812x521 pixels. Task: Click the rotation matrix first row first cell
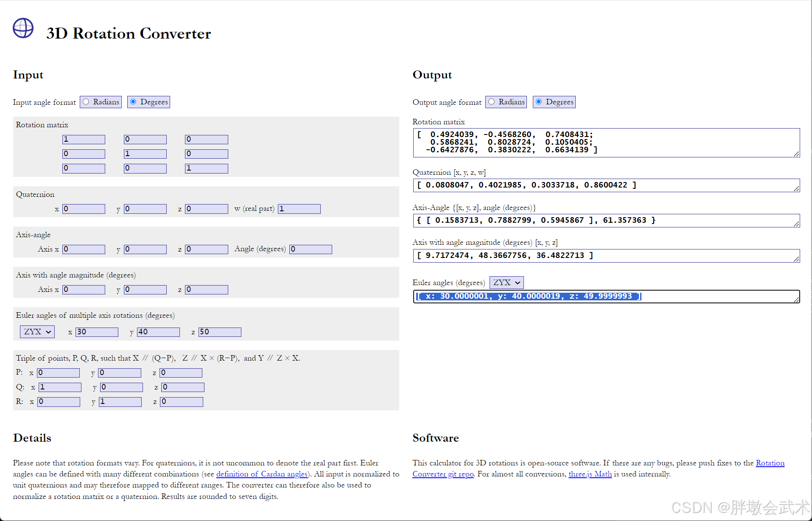pyautogui.click(x=84, y=140)
